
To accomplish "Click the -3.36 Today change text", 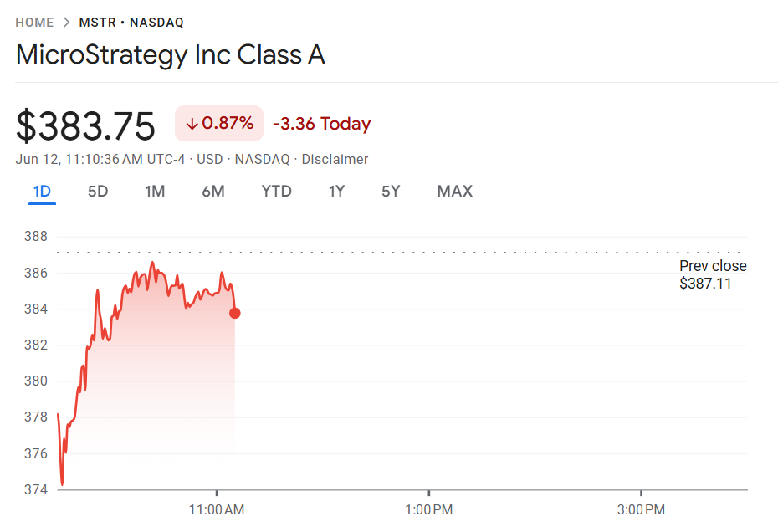I will tap(321, 123).
